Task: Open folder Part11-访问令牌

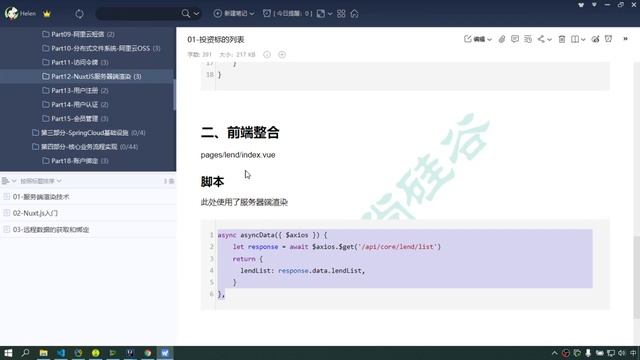Action: point(75,62)
